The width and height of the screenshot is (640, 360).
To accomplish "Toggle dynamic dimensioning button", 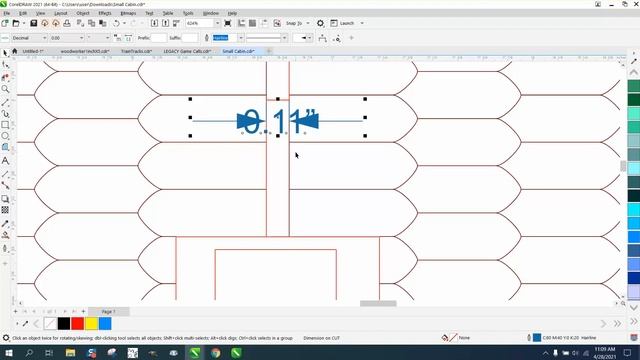I will click(5, 38).
